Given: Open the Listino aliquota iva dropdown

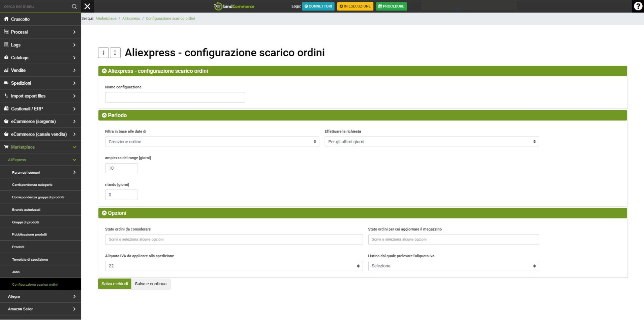Looking at the screenshot, I should click(x=453, y=266).
